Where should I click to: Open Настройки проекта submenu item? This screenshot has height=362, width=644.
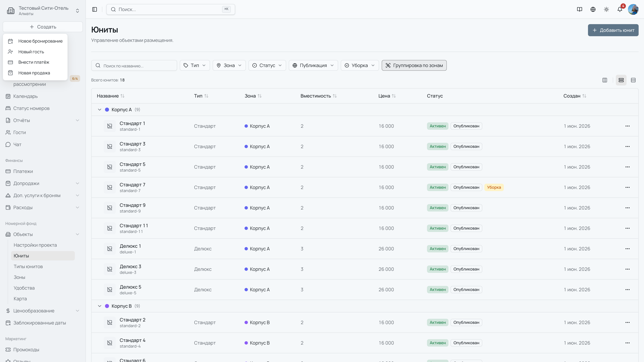[43, 245]
